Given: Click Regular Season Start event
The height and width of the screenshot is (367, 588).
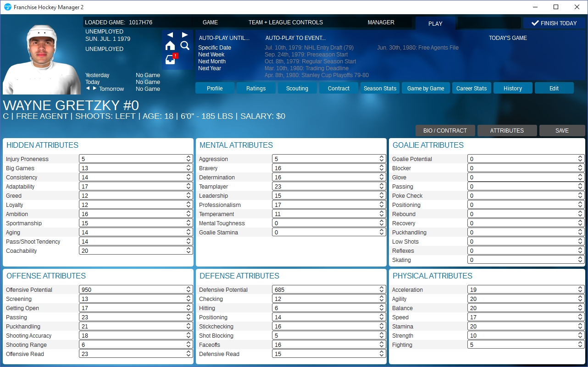Looking at the screenshot, I should point(311,61).
